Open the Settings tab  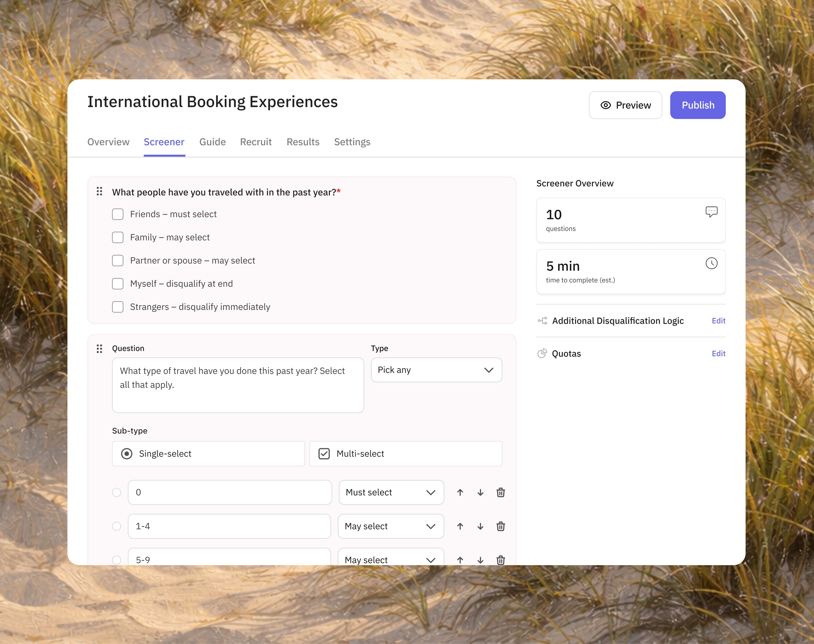click(352, 142)
